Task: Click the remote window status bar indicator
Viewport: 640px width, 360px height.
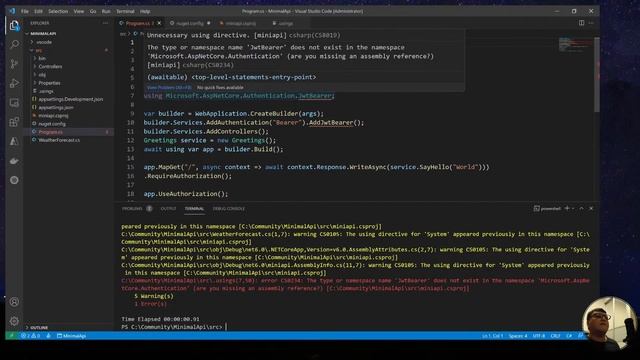Action: tap(11, 336)
